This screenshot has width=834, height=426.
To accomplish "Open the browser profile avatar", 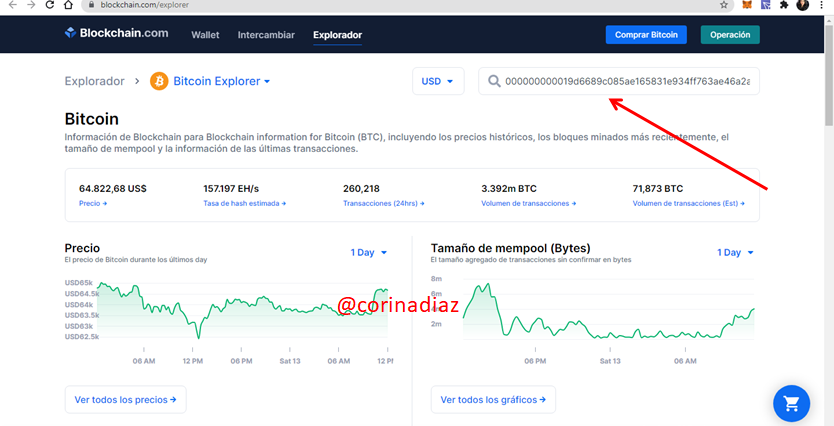I will tap(803, 5).
